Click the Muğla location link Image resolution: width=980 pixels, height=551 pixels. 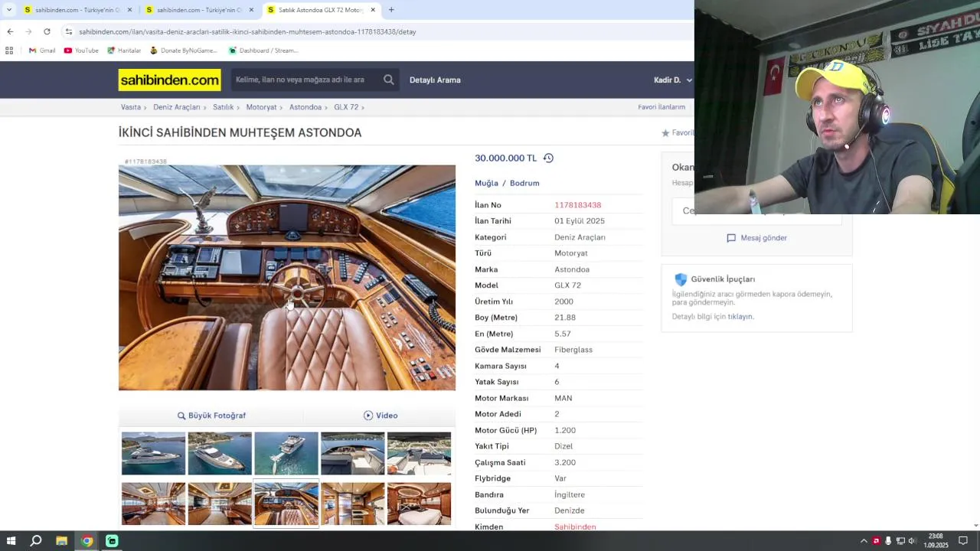(x=486, y=183)
